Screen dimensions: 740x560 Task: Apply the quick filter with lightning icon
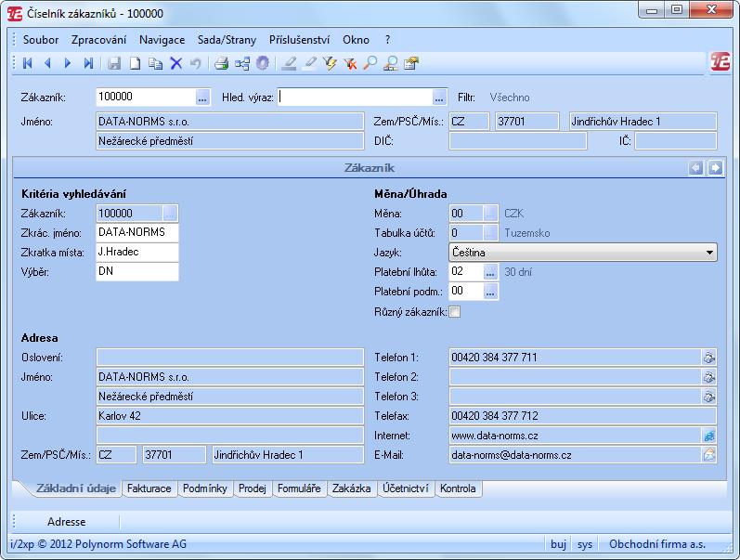(330, 63)
